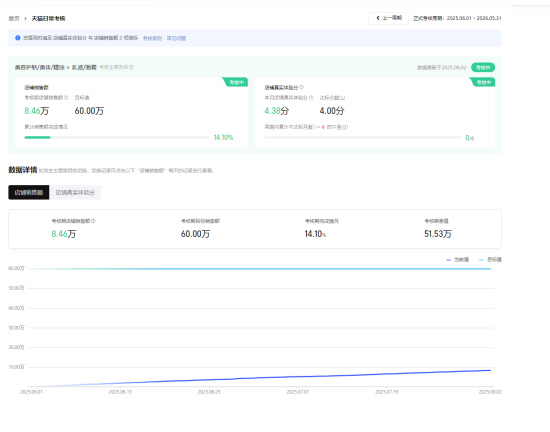Click help icon beside 考核期店铺销售额 in sales card
The width and height of the screenshot is (550, 432).
(66, 97)
